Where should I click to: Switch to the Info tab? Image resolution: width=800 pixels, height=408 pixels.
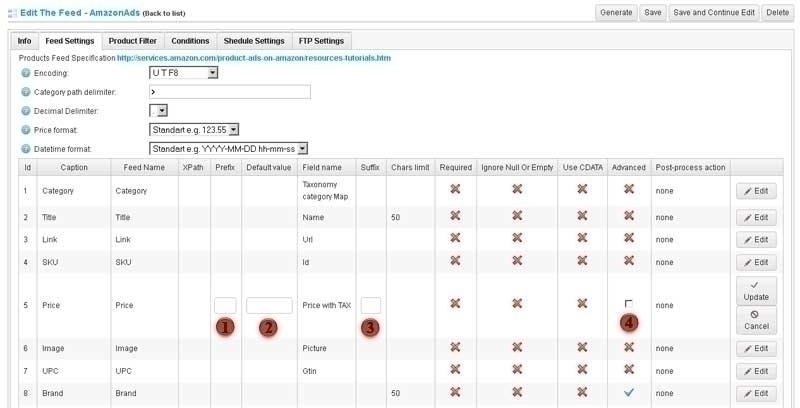tap(24, 41)
